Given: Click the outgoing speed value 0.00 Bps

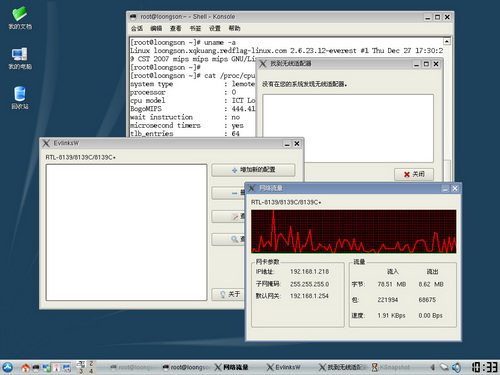Looking at the screenshot, I should pos(430,315).
